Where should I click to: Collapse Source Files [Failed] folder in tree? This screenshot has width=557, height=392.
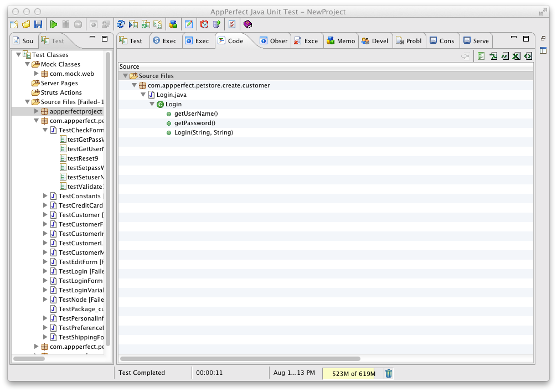27,102
